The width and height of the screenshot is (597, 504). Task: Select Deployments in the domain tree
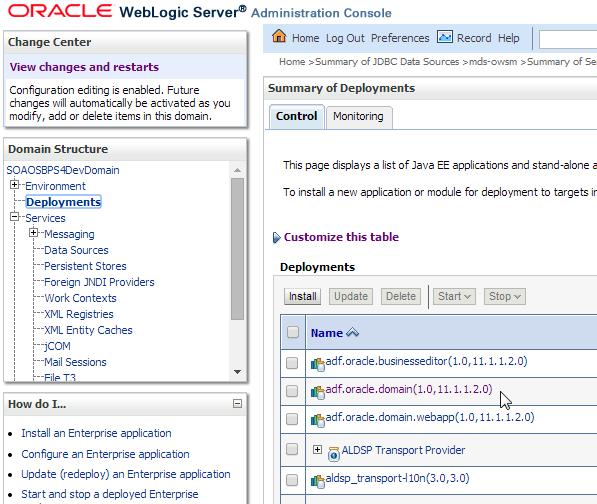64,202
